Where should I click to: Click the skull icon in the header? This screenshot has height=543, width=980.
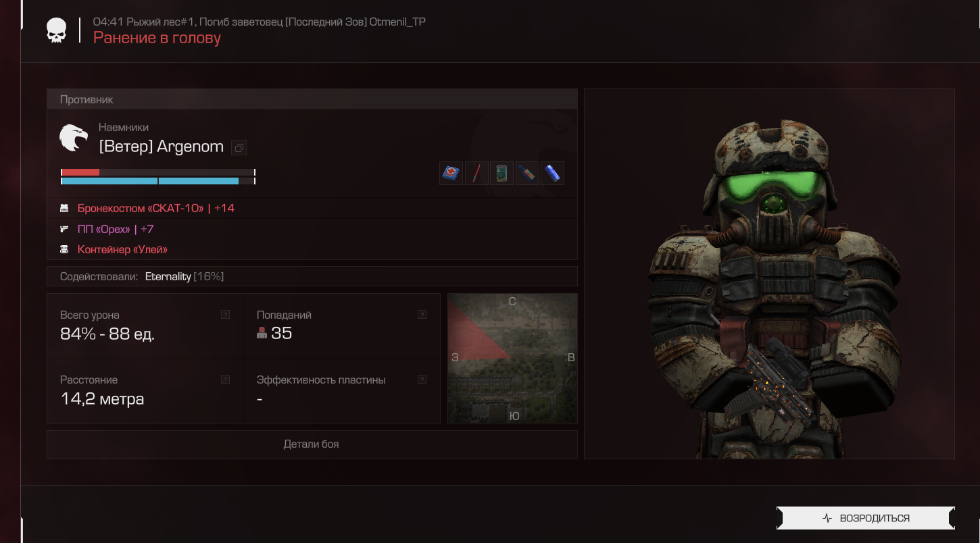pos(56,30)
